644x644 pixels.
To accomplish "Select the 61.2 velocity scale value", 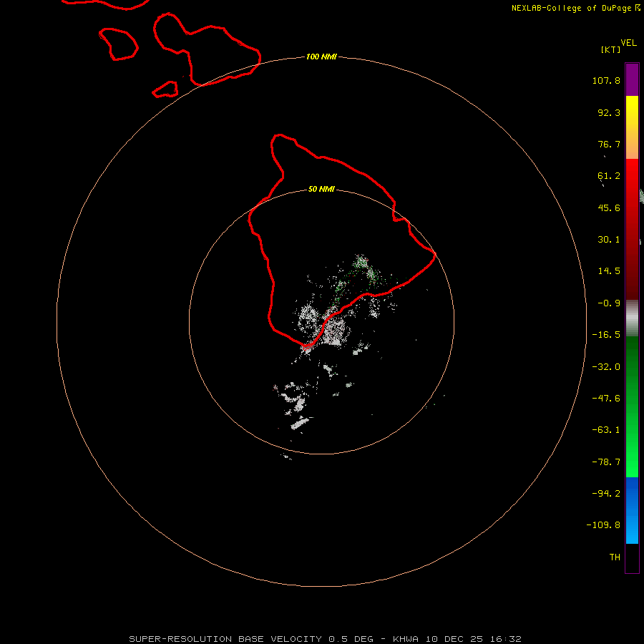I will tap(609, 176).
